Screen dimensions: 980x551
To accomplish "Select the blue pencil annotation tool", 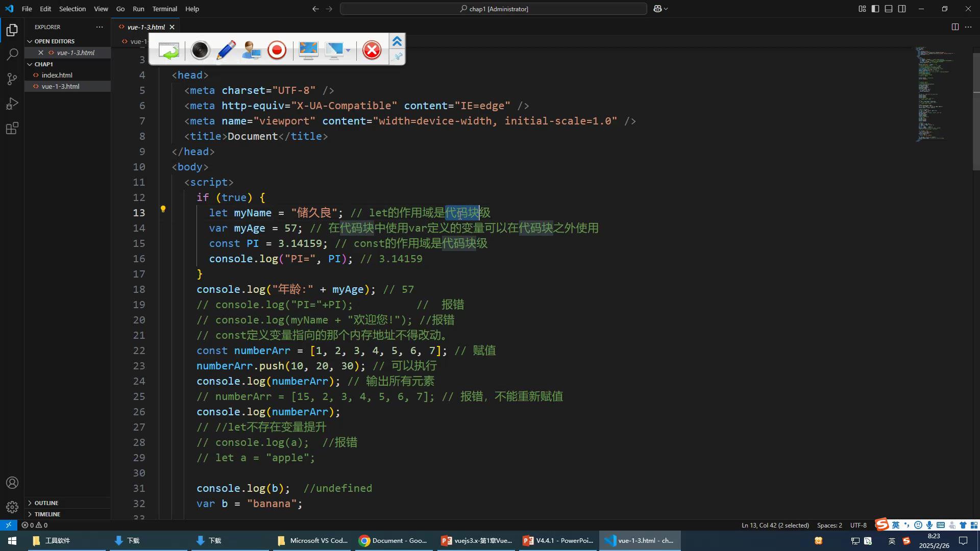I will 226,50.
